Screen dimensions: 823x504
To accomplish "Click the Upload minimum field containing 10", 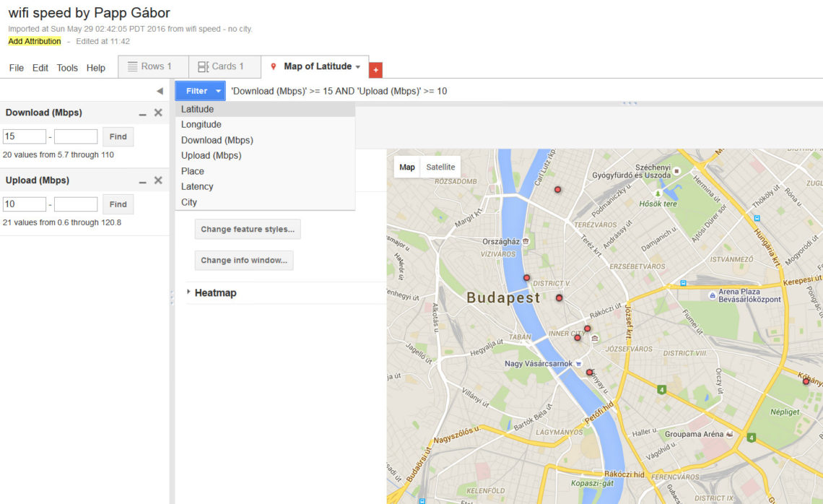I will coord(24,204).
